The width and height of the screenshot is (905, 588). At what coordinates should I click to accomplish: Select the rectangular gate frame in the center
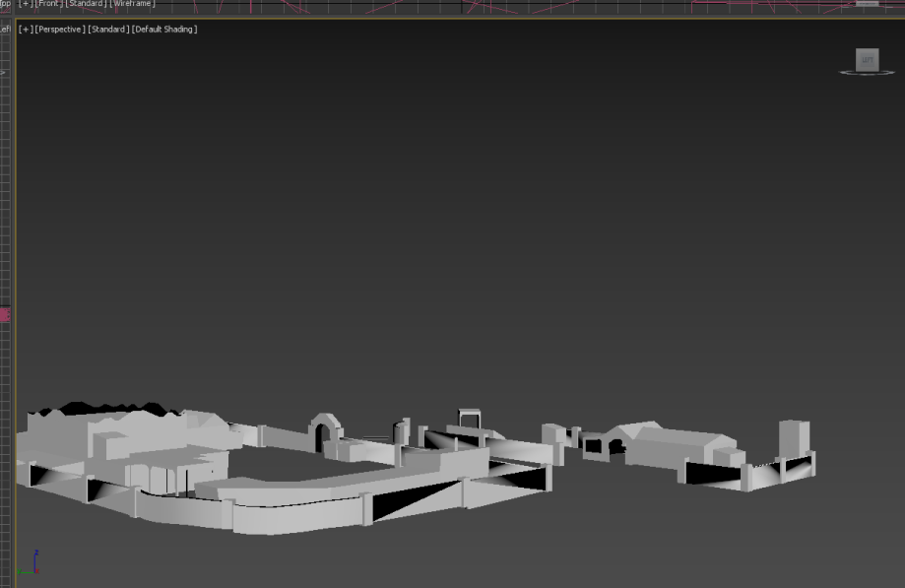tap(469, 418)
